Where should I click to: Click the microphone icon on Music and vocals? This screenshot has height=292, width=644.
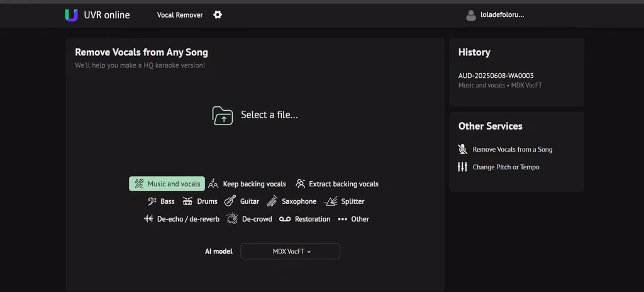pyautogui.click(x=139, y=183)
